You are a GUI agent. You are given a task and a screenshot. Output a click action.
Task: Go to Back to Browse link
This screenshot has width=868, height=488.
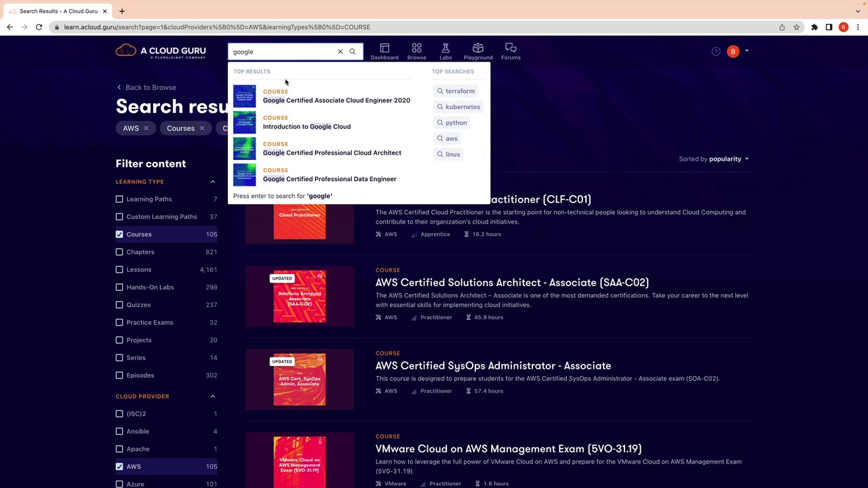150,87
